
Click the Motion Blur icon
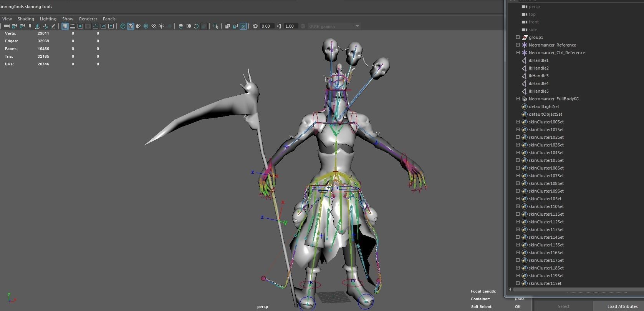point(189,26)
